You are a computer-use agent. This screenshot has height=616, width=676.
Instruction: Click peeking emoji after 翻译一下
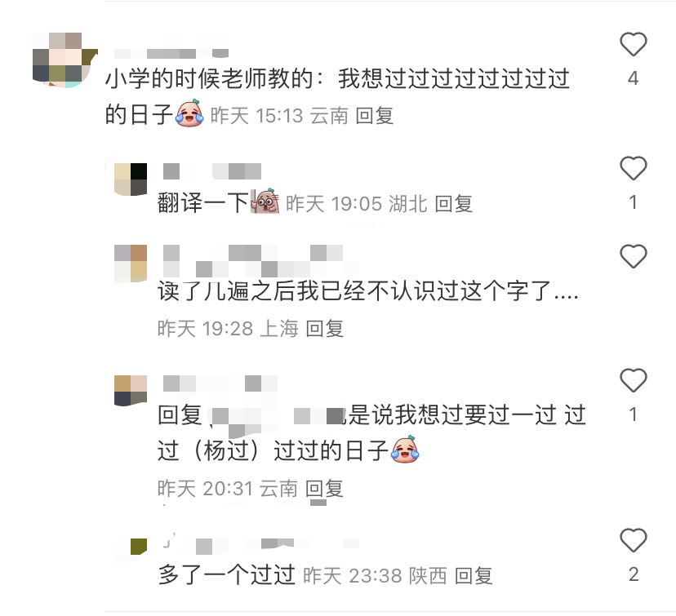pyautogui.click(x=265, y=201)
